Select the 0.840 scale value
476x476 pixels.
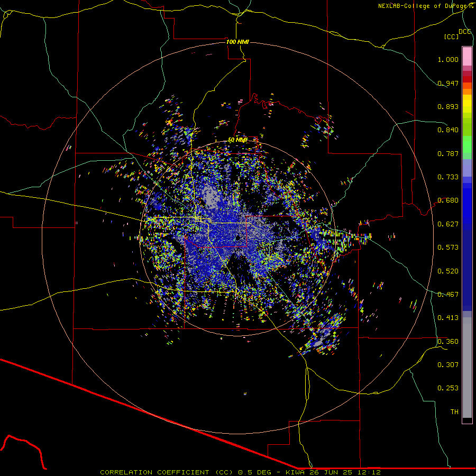tap(448, 130)
